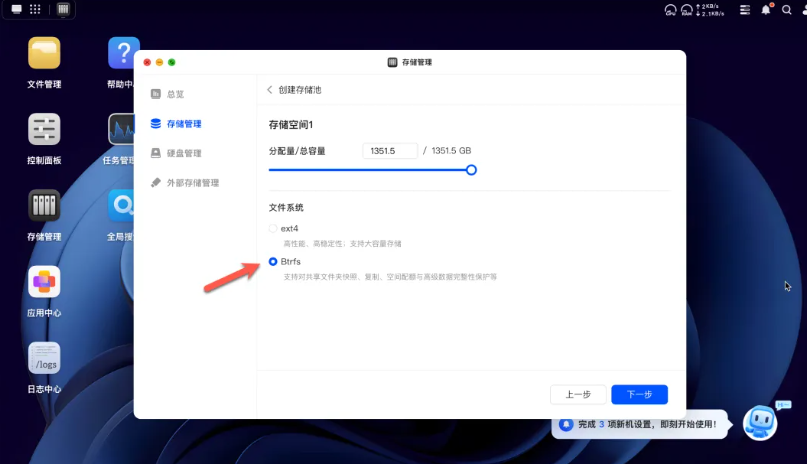Open the task list icon in top bar
The image size is (807, 464).
[745, 10]
